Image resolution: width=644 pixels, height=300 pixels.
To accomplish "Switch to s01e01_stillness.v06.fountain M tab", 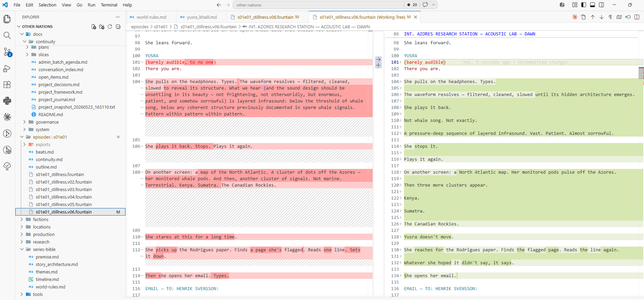I will point(268,17).
